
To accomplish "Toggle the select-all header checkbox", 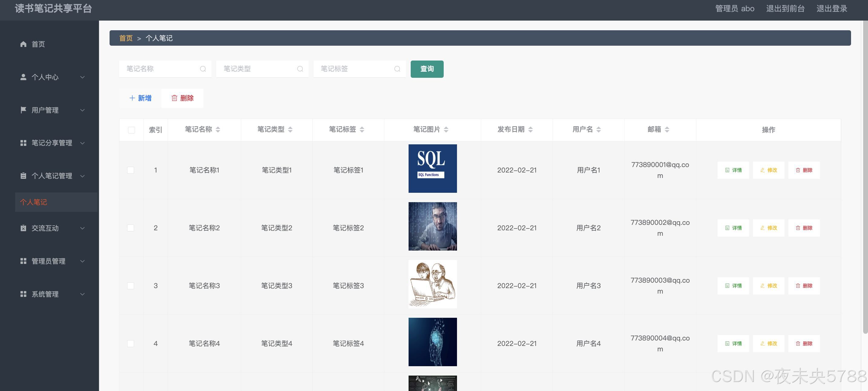I will pos(131,130).
